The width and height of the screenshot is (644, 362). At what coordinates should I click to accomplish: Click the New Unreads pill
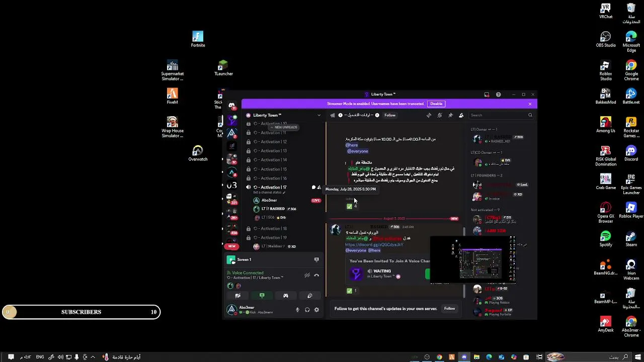coord(284,127)
